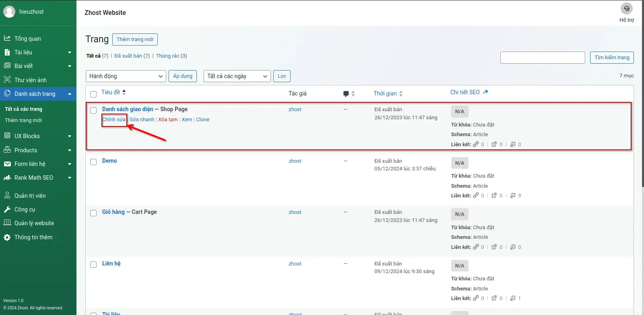Show the Đã xuất bản (7) filter
This screenshot has height=315, width=644.
[x=132, y=56]
